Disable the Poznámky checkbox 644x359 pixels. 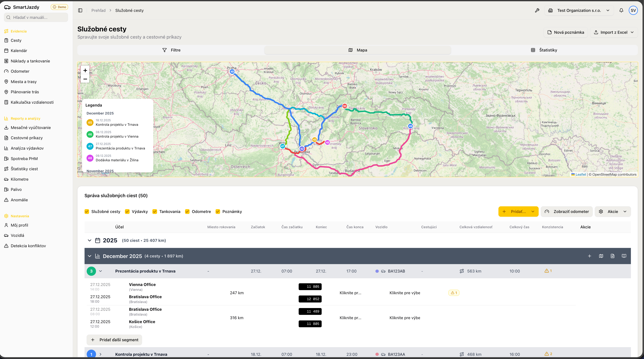tap(218, 212)
